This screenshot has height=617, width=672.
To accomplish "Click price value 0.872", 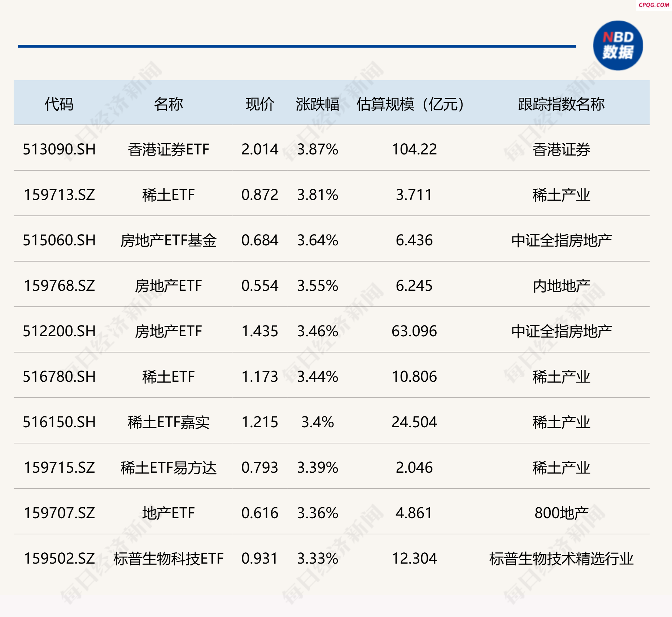I will tap(260, 195).
